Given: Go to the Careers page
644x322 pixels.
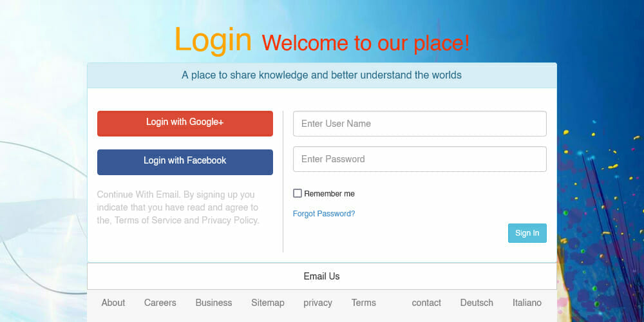Looking at the screenshot, I should tap(160, 303).
